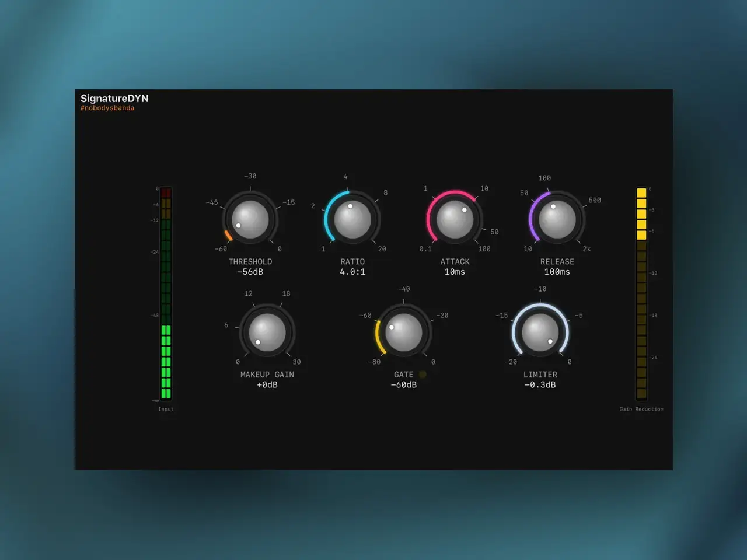Click the 4.0:1 ratio value
The width and height of the screenshot is (747, 560).
pyautogui.click(x=352, y=272)
